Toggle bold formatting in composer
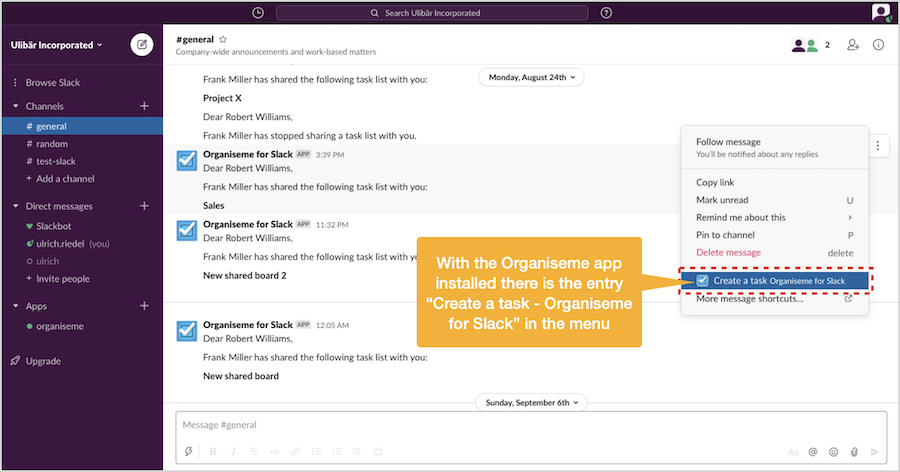 [213, 451]
